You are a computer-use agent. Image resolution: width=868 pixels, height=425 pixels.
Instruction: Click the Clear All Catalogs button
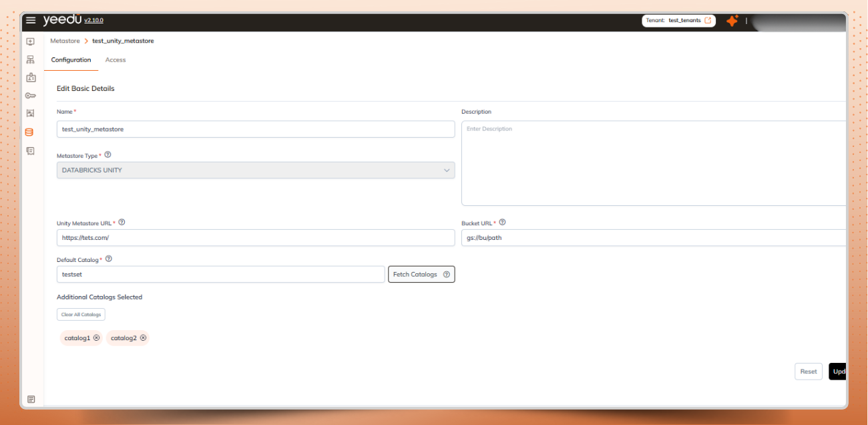tap(80, 314)
